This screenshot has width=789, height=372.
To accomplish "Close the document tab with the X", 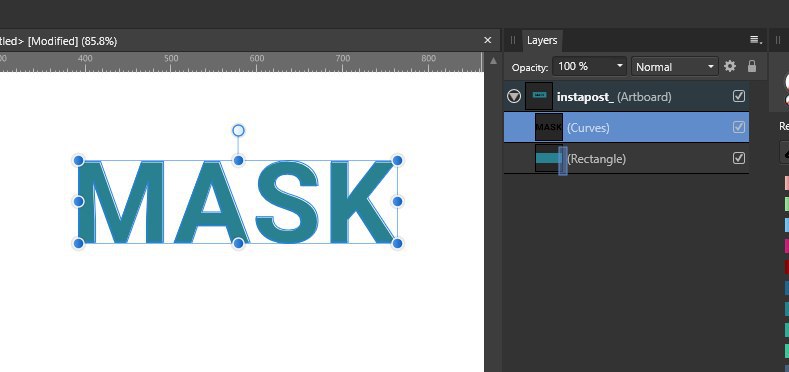I will coord(487,40).
